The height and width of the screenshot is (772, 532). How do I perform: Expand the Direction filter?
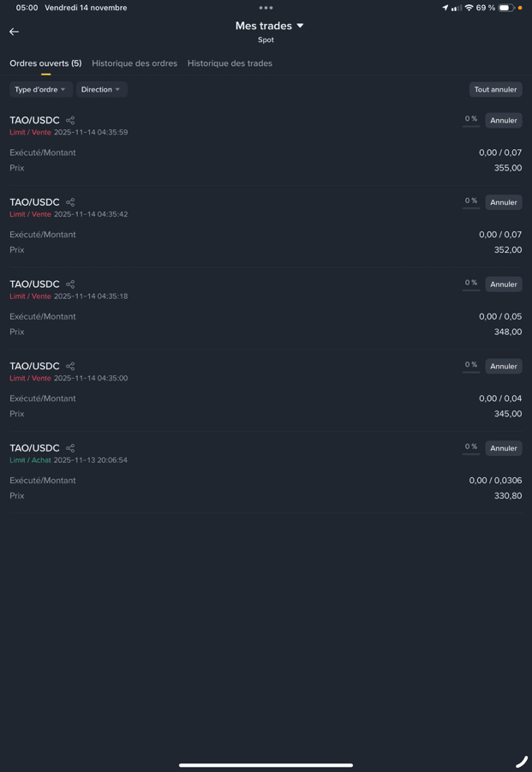tap(101, 89)
